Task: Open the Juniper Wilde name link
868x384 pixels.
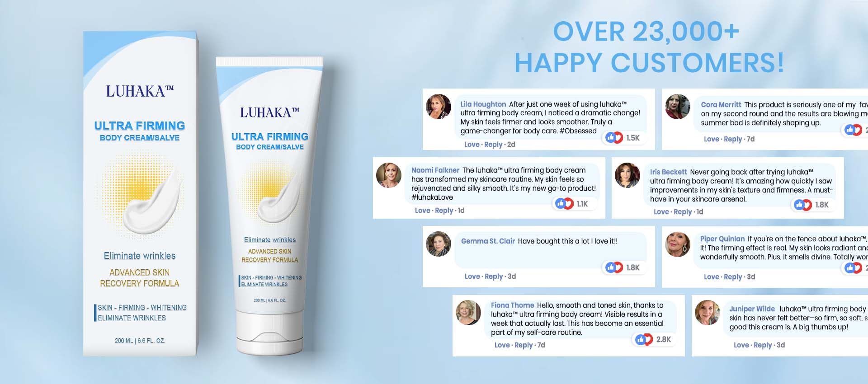Action: (752, 309)
